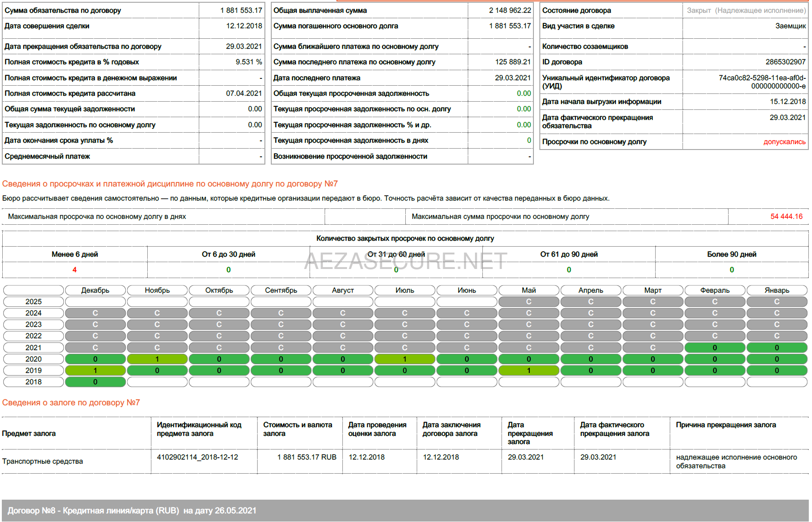Click the November 2020 cell showing 1
812x522 pixels.
pos(157,359)
